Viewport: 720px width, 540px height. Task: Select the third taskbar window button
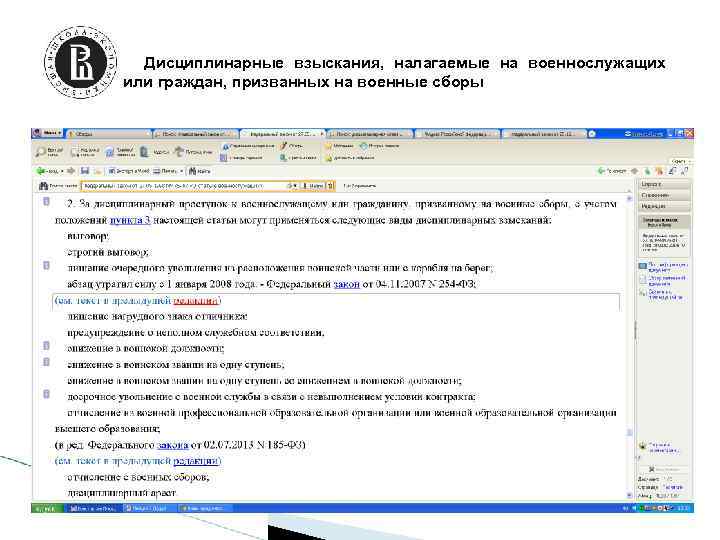pyautogui.click(x=203, y=508)
